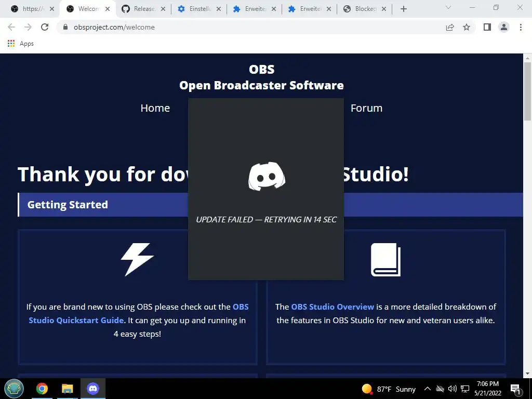
Task: Click the Getting Started heading
Action: point(68,205)
